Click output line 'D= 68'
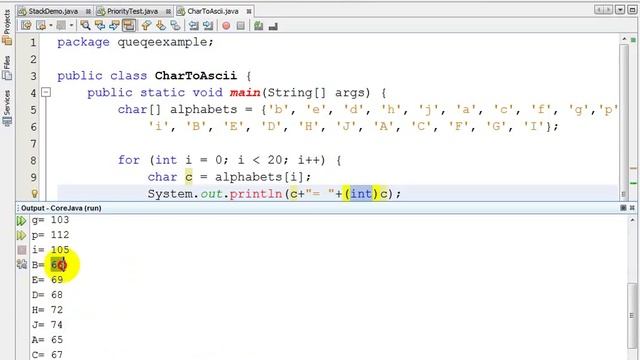The width and height of the screenshot is (640, 360). point(48,295)
